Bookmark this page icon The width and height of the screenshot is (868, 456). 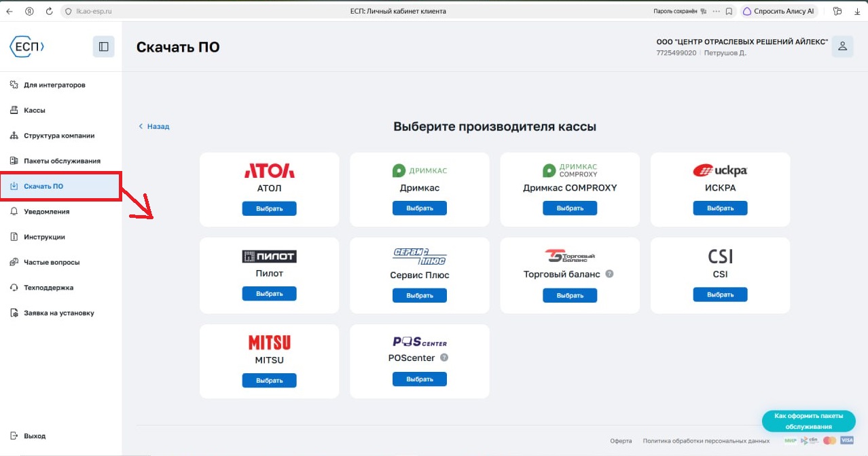pyautogui.click(x=729, y=12)
